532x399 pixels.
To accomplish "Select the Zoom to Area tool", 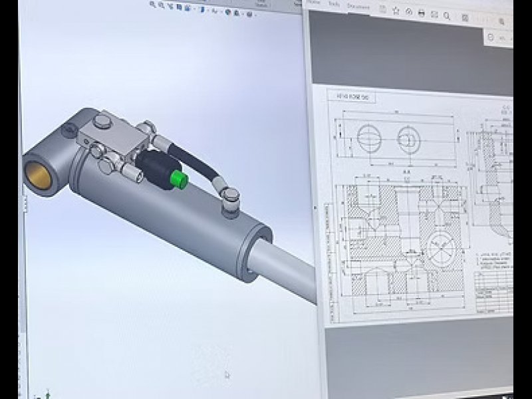I will point(162,4).
